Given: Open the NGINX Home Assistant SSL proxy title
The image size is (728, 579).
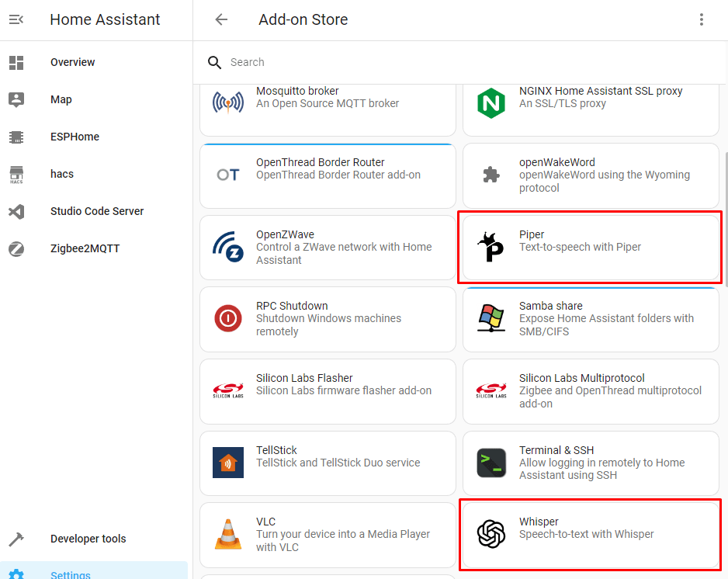Looking at the screenshot, I should click(x=601, y=91).
